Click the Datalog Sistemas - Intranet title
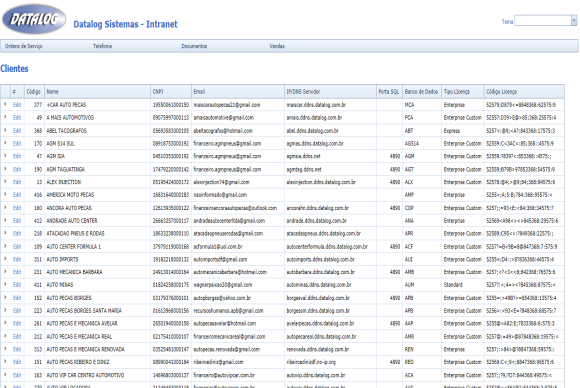 tap(125, 24)
